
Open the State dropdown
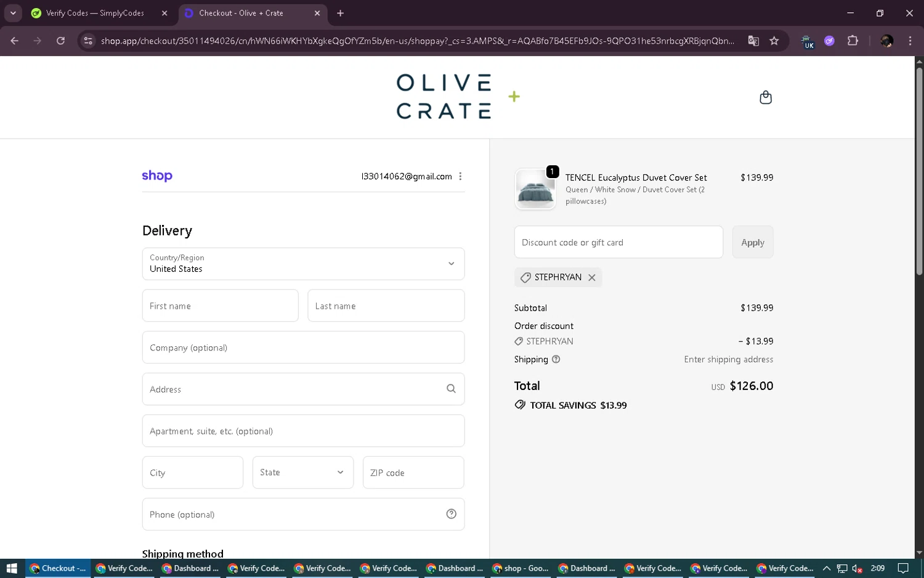tap(303, 472)
